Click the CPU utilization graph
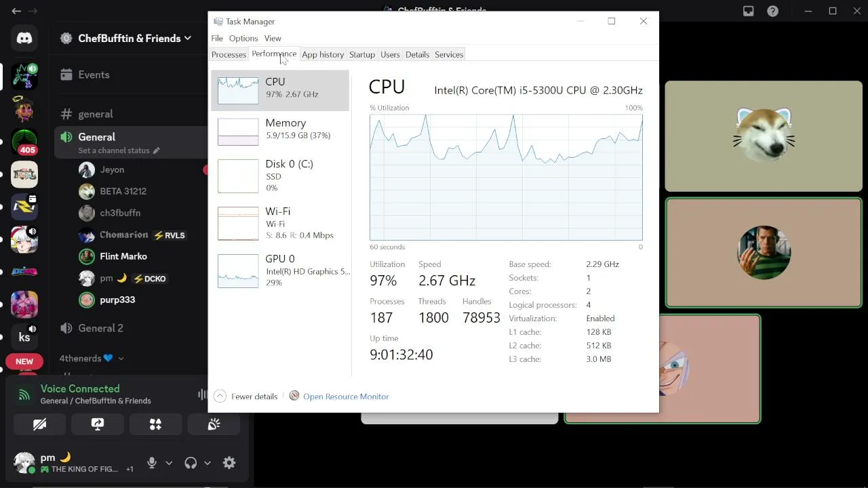Screen dimensions: 868x488 pos(506,178)
